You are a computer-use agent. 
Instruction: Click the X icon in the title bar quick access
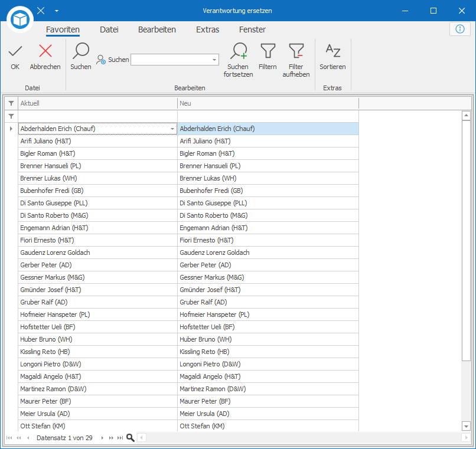[41, 11]
